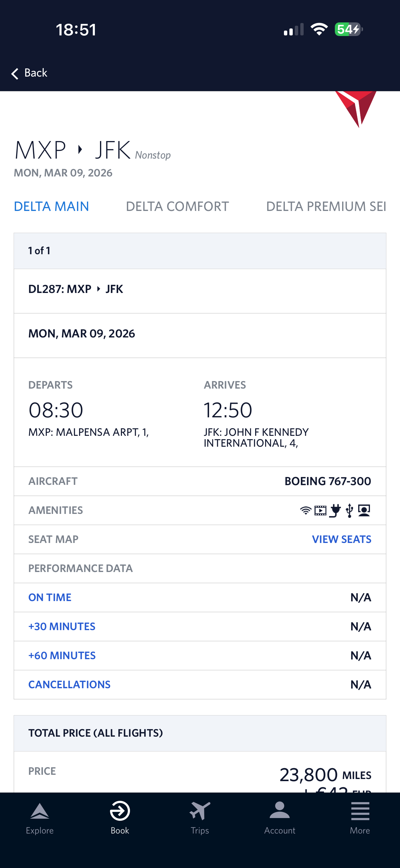Select the Delta Main cabin tab
This screenshot has height=868, width=400.
point(51,206)
